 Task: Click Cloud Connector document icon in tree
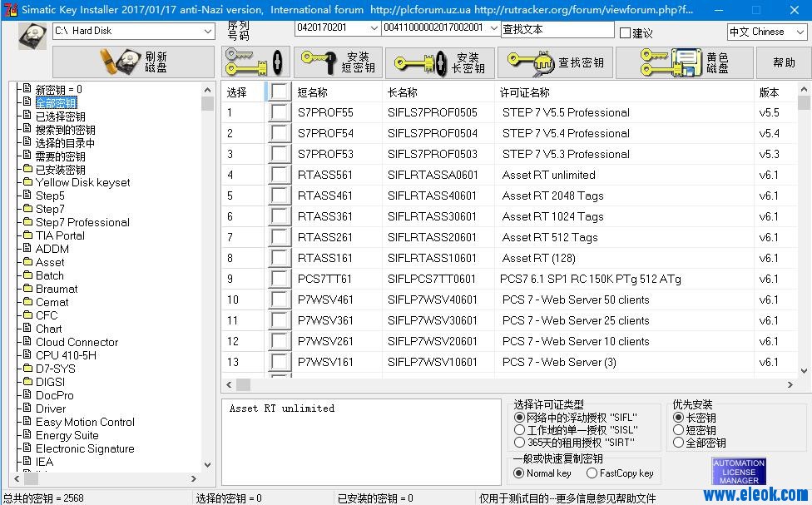(27, 342)
